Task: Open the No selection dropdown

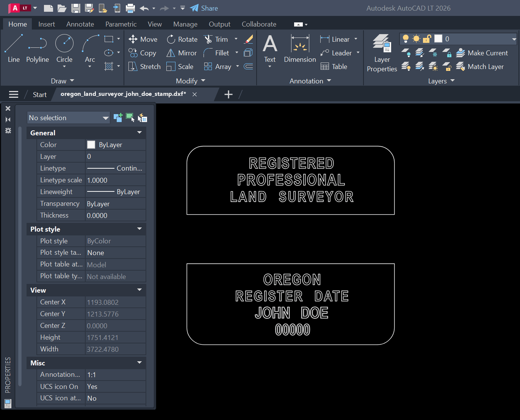Action: pos(69,118)
